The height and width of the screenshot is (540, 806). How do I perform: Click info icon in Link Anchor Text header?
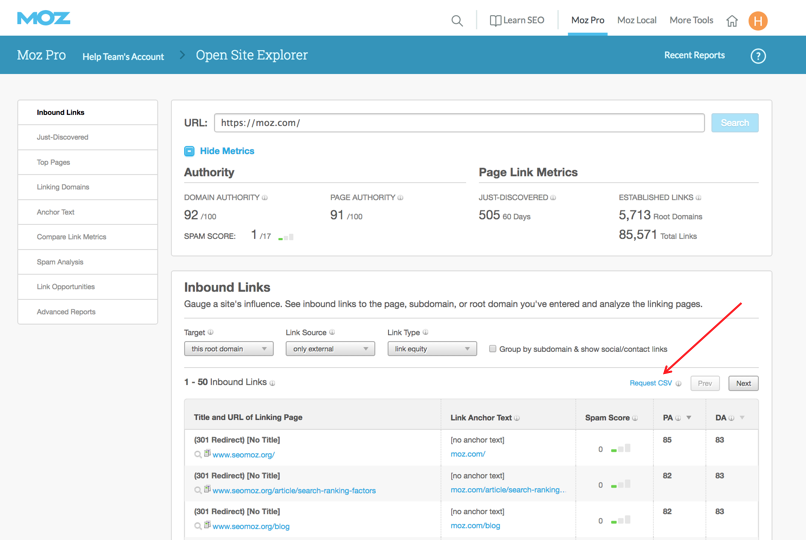click(517, 418)
